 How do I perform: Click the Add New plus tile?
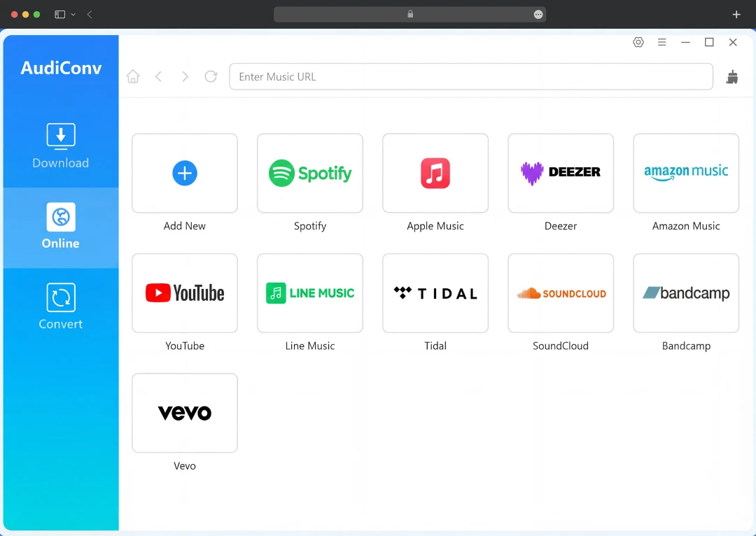pos(185,173)
